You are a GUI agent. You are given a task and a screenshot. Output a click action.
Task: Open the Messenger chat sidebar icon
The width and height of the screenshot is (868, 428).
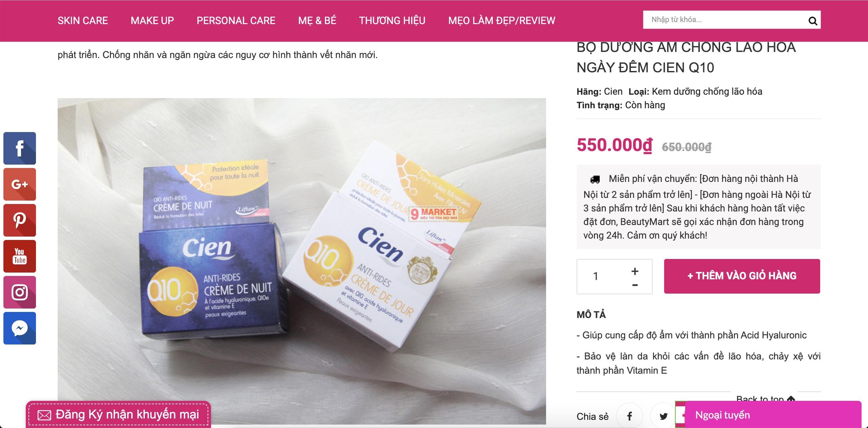pyautogui.click(x=20, y=328)
